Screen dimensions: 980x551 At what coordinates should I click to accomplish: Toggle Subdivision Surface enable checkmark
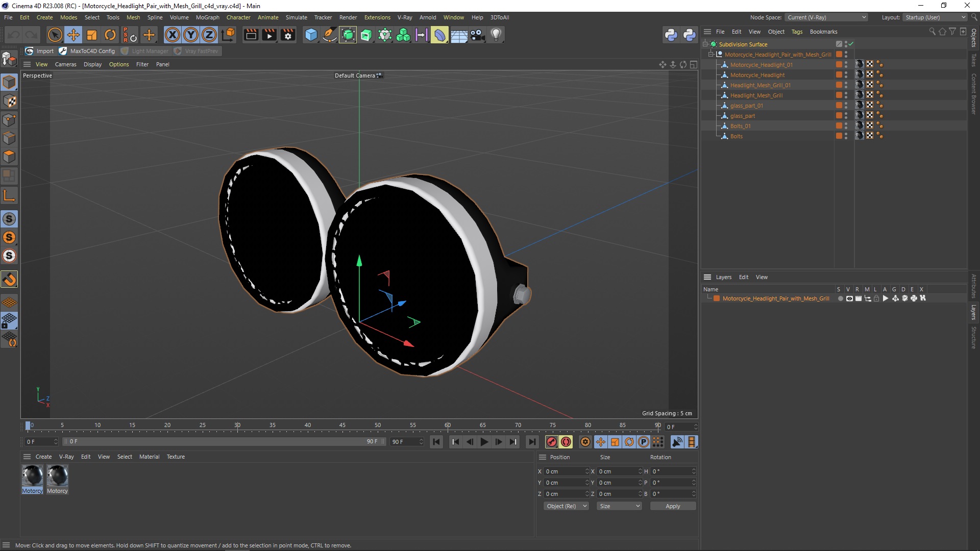(851, 44)
